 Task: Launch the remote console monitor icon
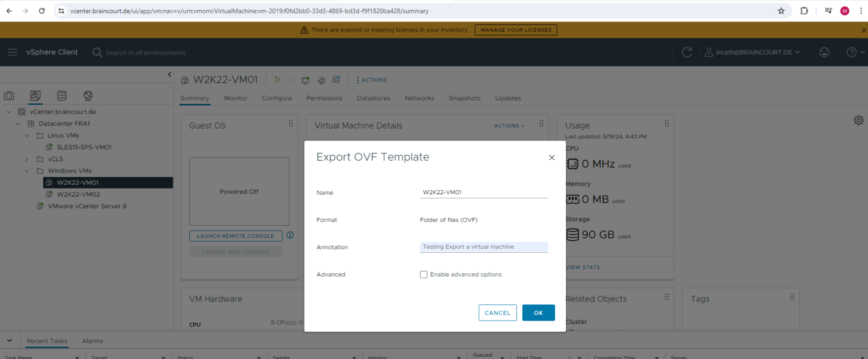tap(305, 80)
